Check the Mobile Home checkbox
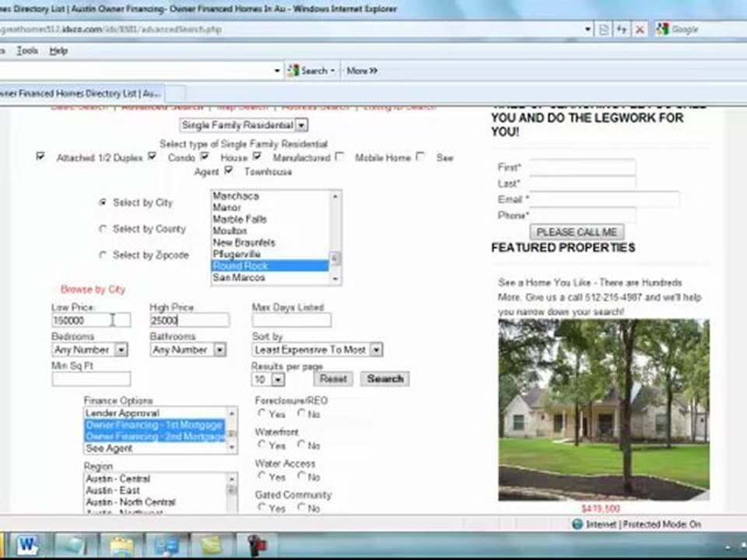This screenshot has height=560, width=747. [x=339, y=156]
